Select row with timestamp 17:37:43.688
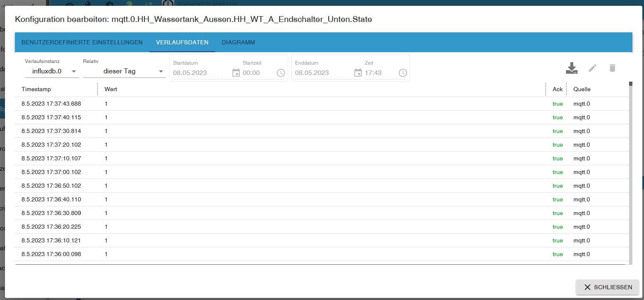Screen dimensions: 644x300 [322, 104]
